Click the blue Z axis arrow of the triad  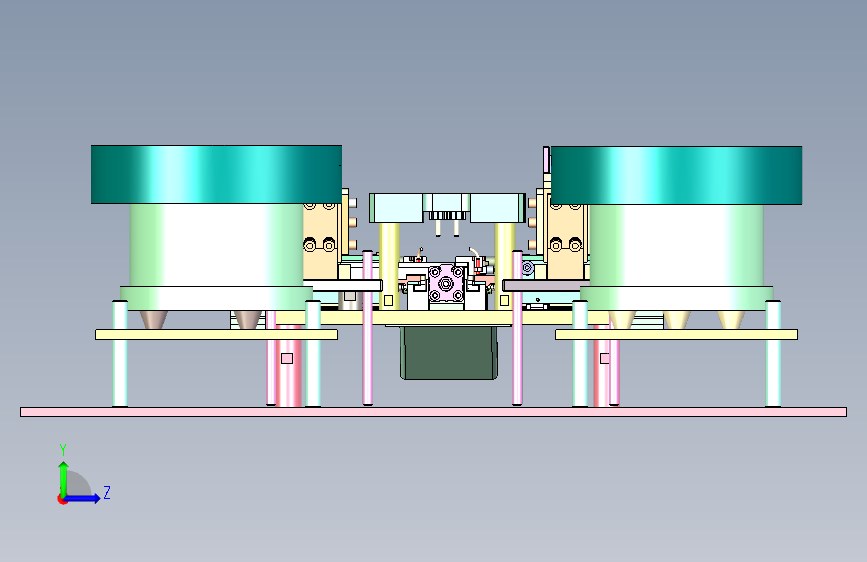coord(83,498)
